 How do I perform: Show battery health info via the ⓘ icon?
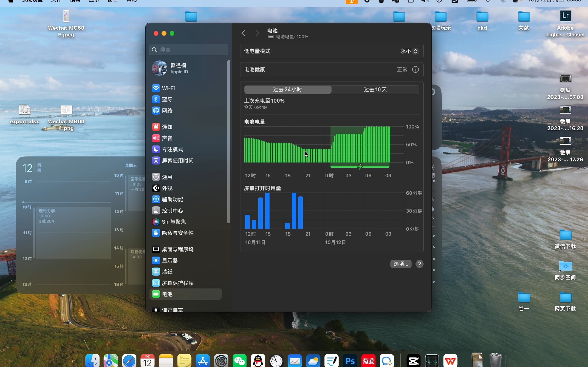[x=415, y=70]
